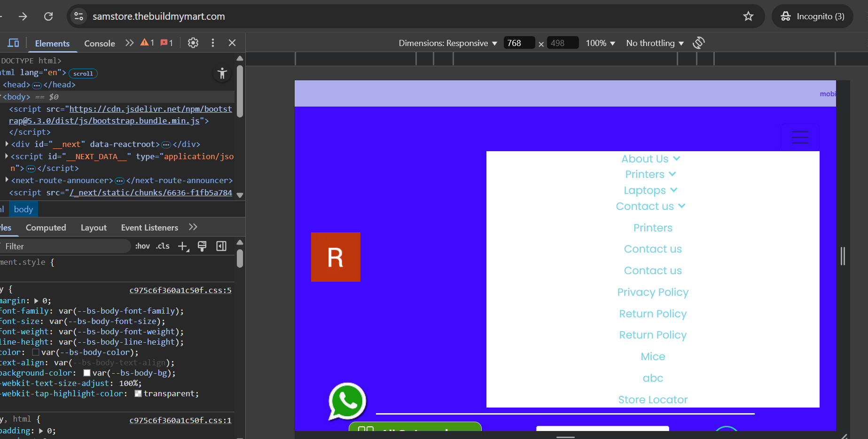Open c975c6f360a1c50f.css:5 source link
This screenshot has height=439, width=868.
tap(180, 290)
